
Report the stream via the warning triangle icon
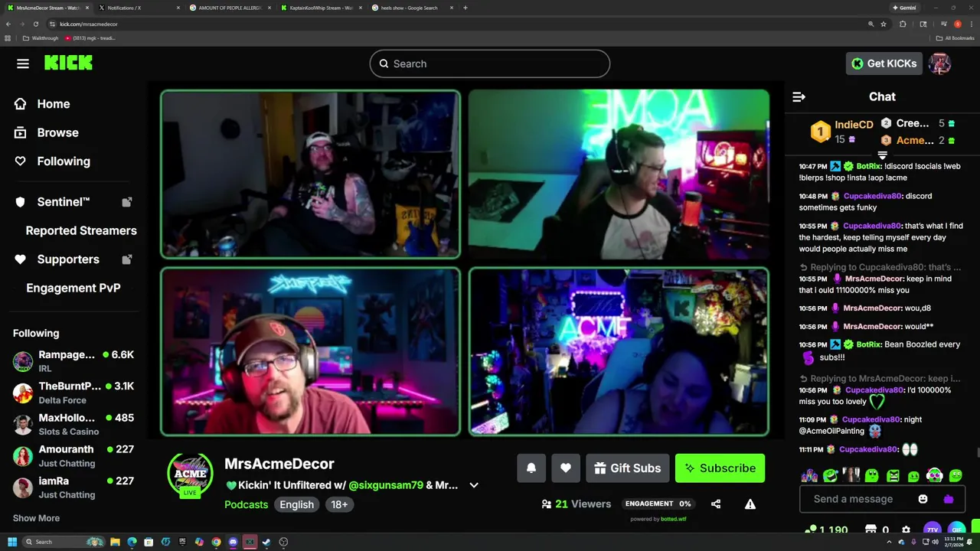click(x=750, y=504)
